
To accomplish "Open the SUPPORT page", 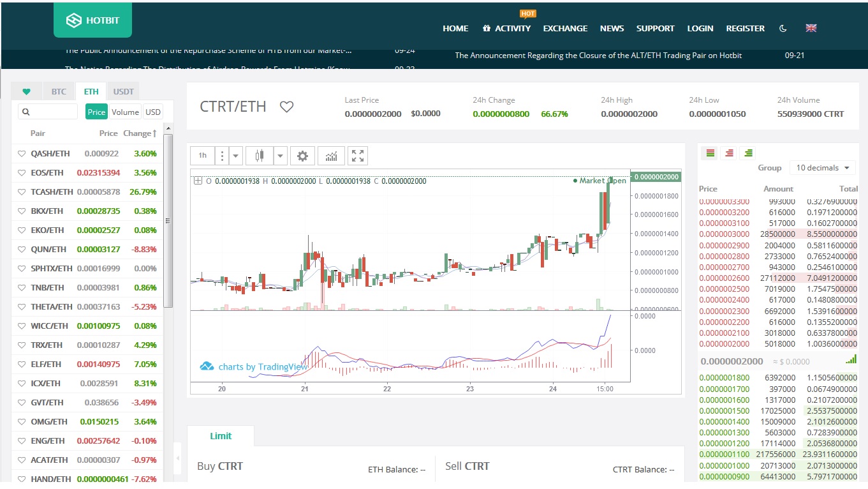I will click(x=655, y=28).
